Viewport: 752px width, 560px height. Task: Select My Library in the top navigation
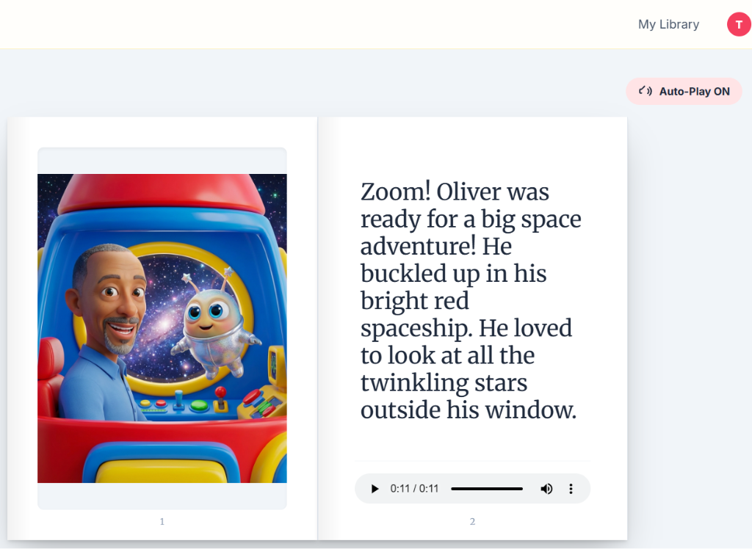coord(668,23)
